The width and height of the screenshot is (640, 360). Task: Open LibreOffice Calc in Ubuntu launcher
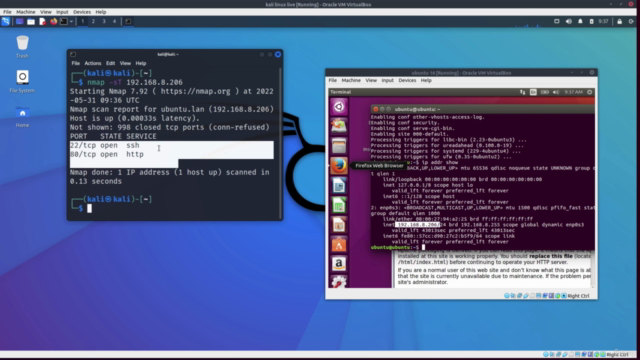tap(339, 205)
